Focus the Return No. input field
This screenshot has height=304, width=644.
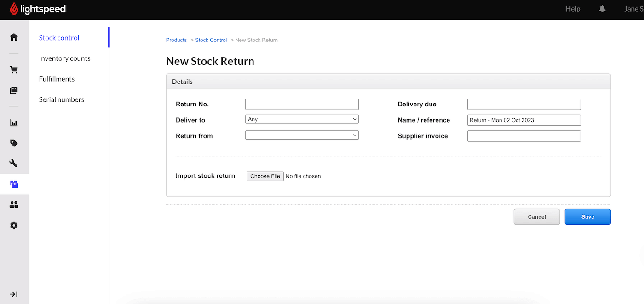coord(302,104)
